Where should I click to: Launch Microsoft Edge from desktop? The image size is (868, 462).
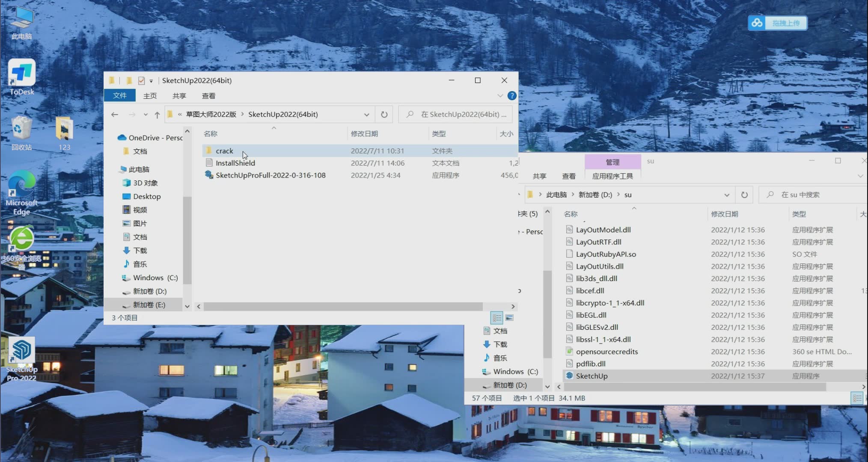click(x=21, y=192)
